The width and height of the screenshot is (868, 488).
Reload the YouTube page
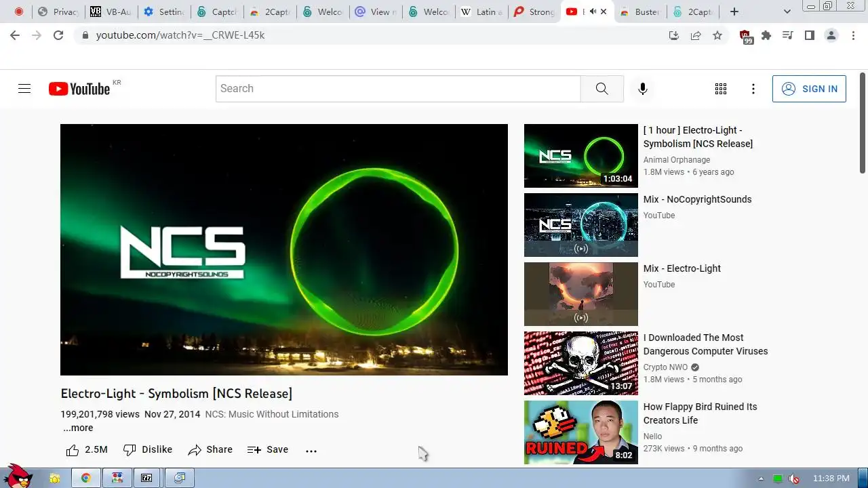point(58,35)
